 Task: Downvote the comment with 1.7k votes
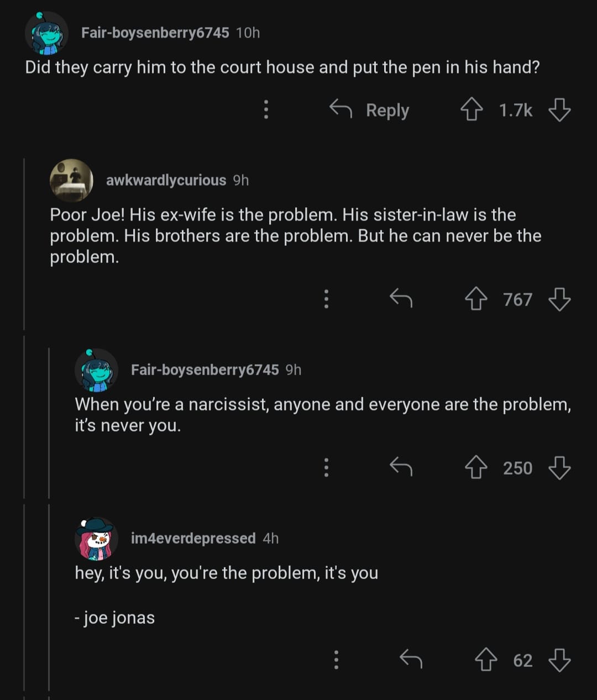[559, 109]
